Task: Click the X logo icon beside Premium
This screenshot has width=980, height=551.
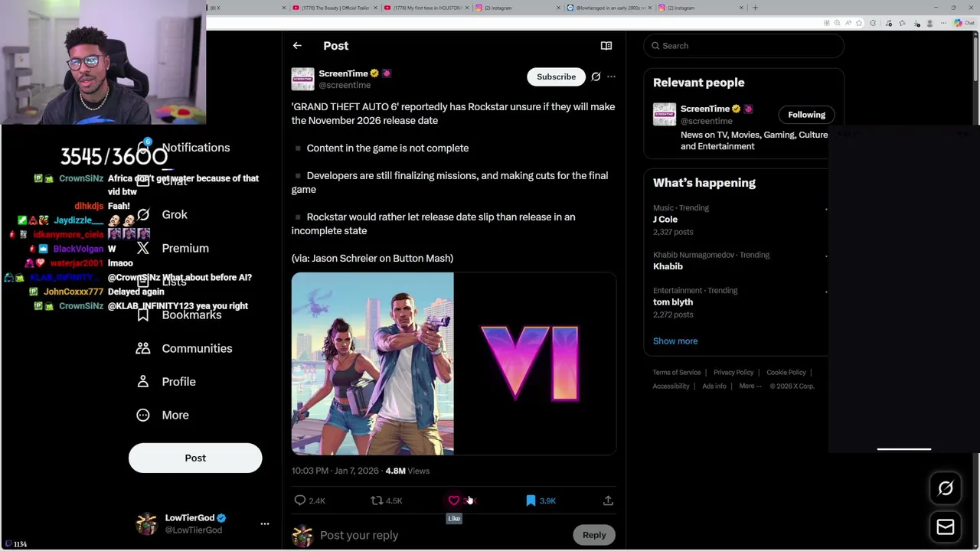Action: [x=143, y=248]
